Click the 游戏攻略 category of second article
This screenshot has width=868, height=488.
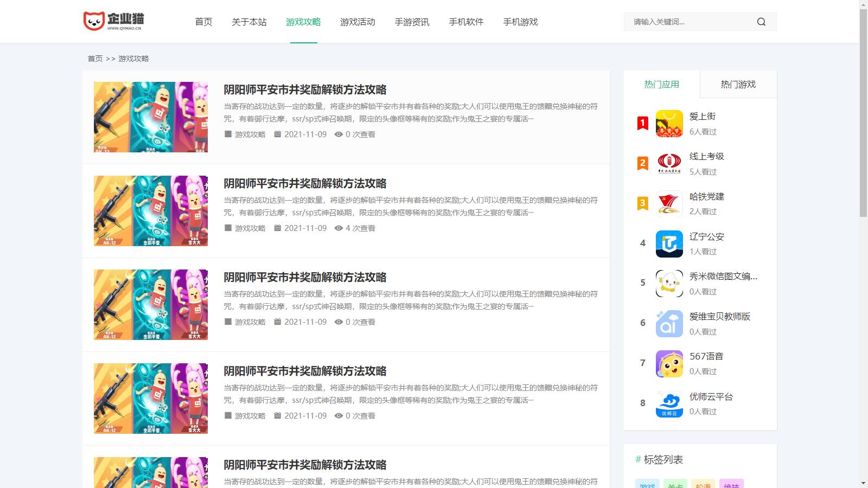pyautogui.click(x=250, y=228)
